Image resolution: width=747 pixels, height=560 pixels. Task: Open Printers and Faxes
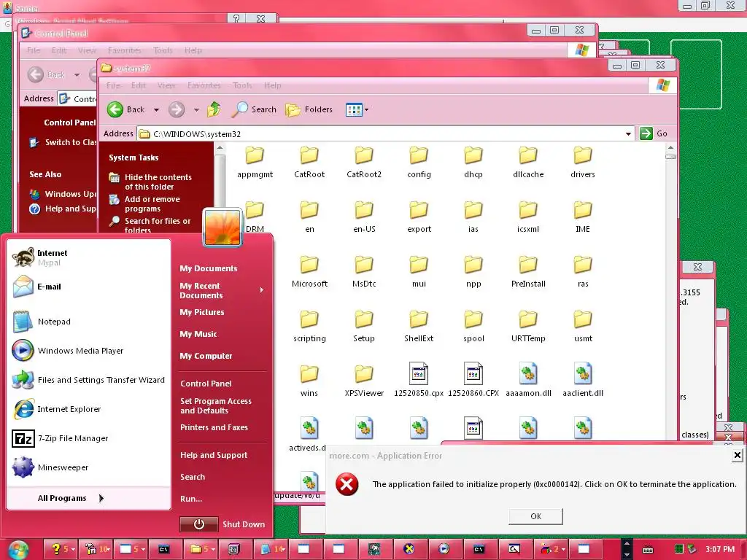click(214, 427)
